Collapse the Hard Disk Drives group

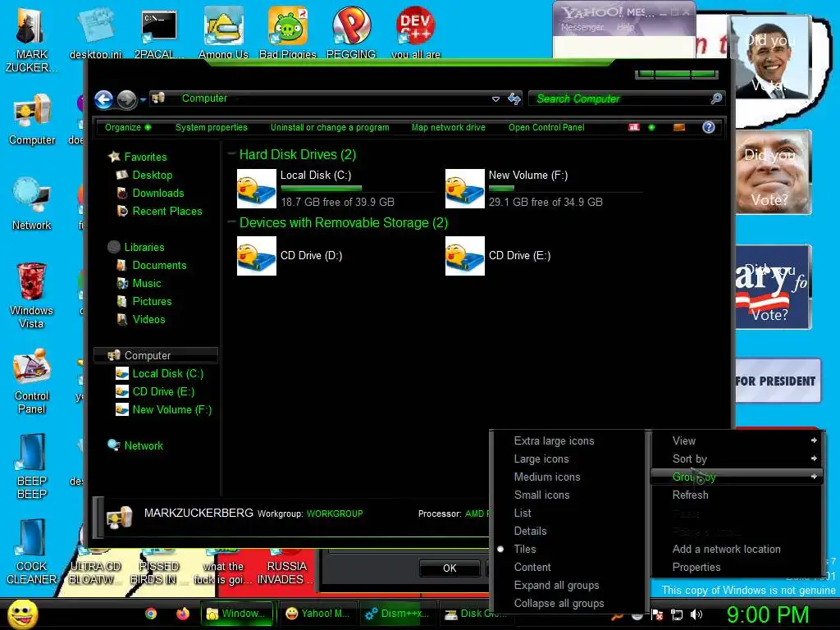click(x=232, y=154)
